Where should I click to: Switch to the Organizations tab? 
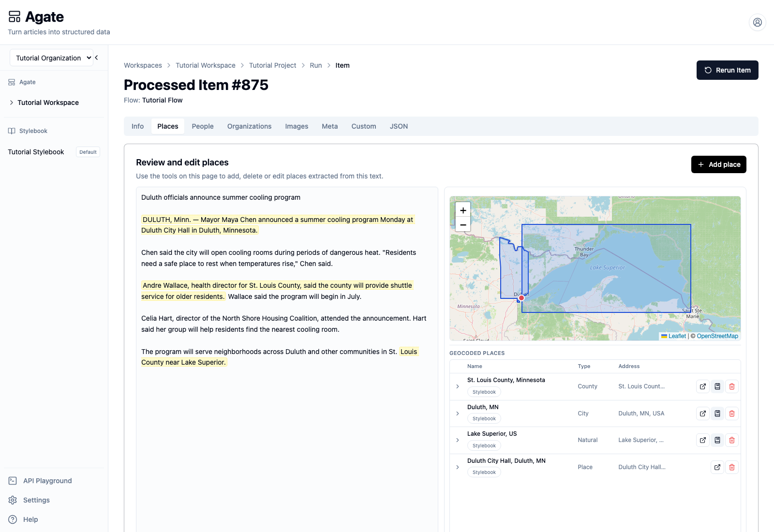250,126
